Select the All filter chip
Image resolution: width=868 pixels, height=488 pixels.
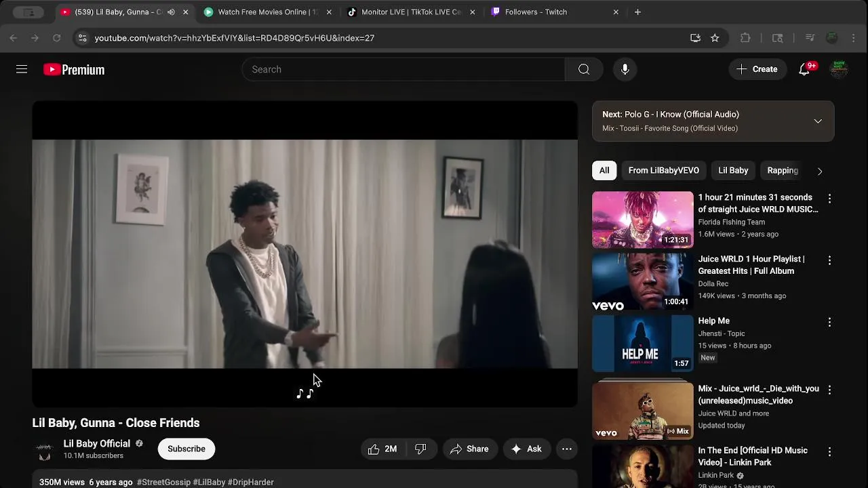tap(604, 170)
